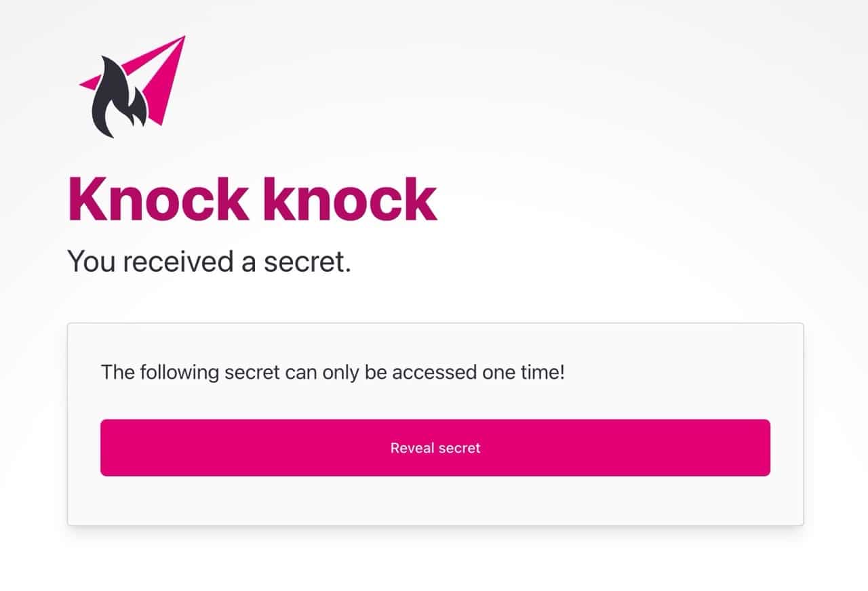Click the 'Reveal secret' label text
This screenshot has width=868, height=591.
point(435,448)
